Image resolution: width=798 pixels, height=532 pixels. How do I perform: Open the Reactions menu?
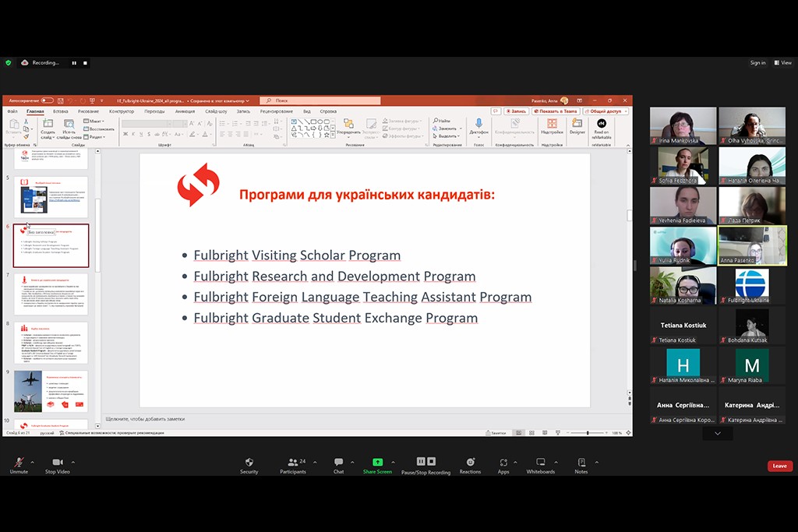(x=470, y=463)
